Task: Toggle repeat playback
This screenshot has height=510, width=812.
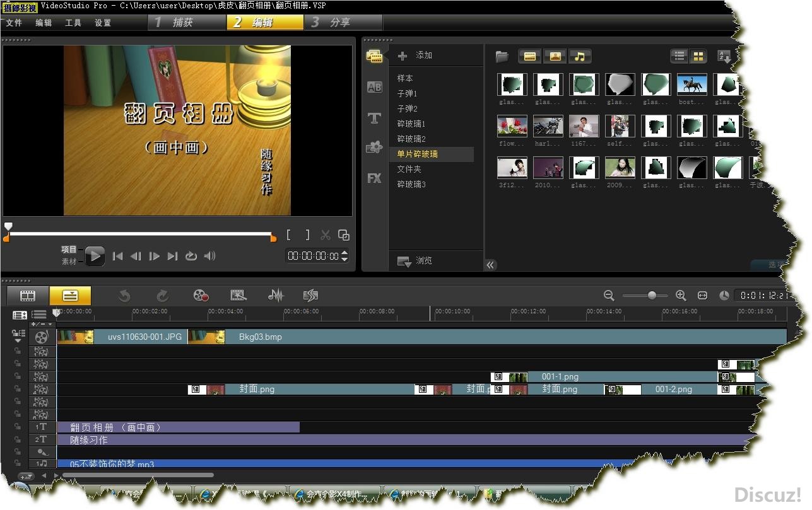Action: point(191,256)
